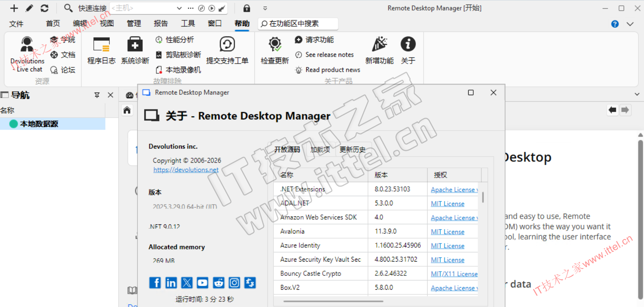Open the Facebook social icon
644x307 pixels.
[x=155, y=283]
